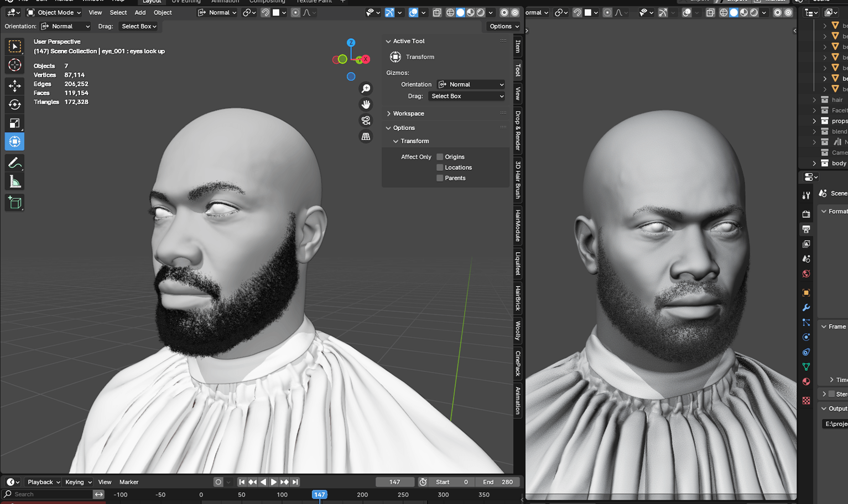Open Output properties printer icon
848x504 pixels.
[x=806, y=228]
